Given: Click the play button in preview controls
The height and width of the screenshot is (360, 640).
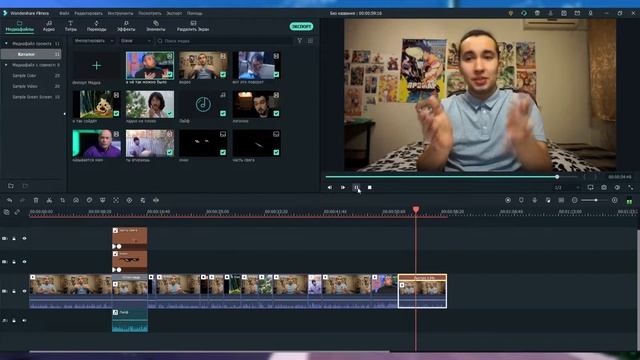Looking at the screenshot, I should point(343,187).
